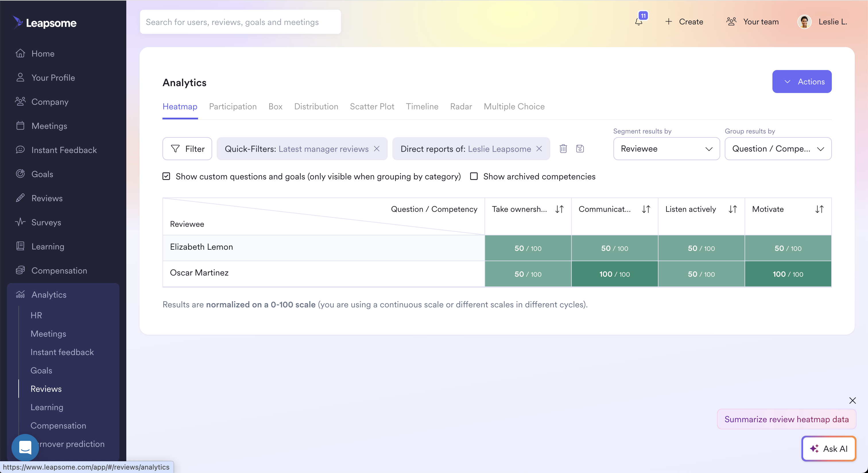Open Meetings analytics subsection
Viewport: 868px width, 473px height.
[x=48, y=334]
